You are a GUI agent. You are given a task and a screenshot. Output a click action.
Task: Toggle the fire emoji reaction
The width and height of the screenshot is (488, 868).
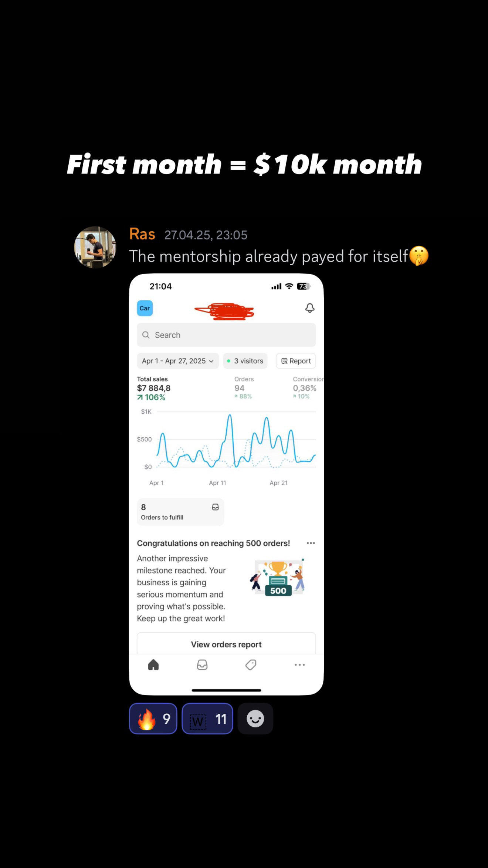[153, 719]
